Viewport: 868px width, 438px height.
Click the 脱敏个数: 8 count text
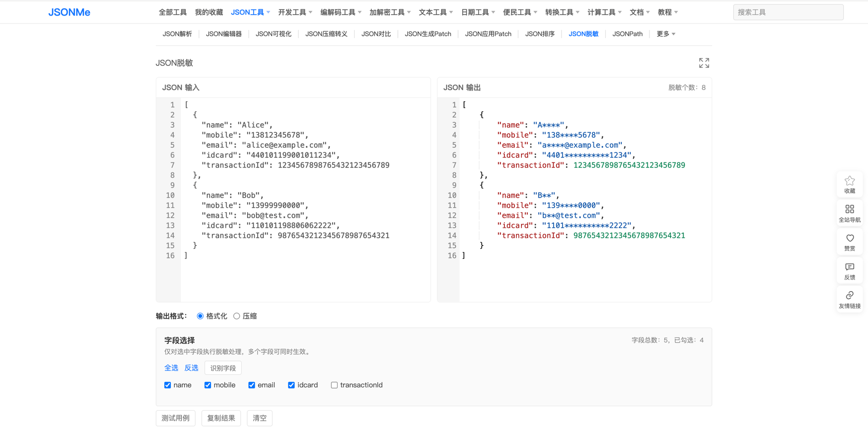tap(687, 87)
